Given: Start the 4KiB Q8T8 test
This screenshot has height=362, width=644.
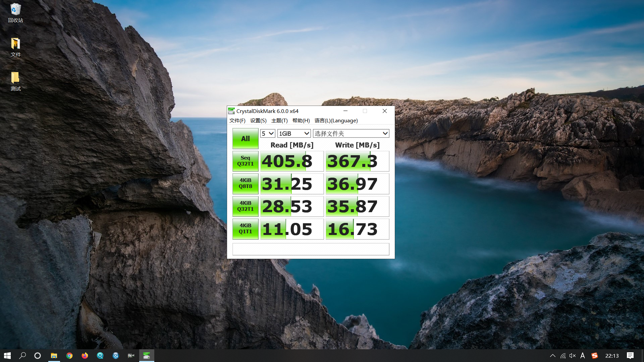Looking at the screenshot, I should coord(245,183).
